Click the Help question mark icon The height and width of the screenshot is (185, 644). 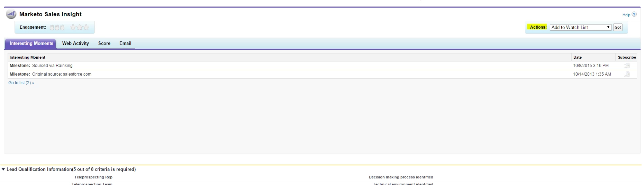(x=634, y=14)
